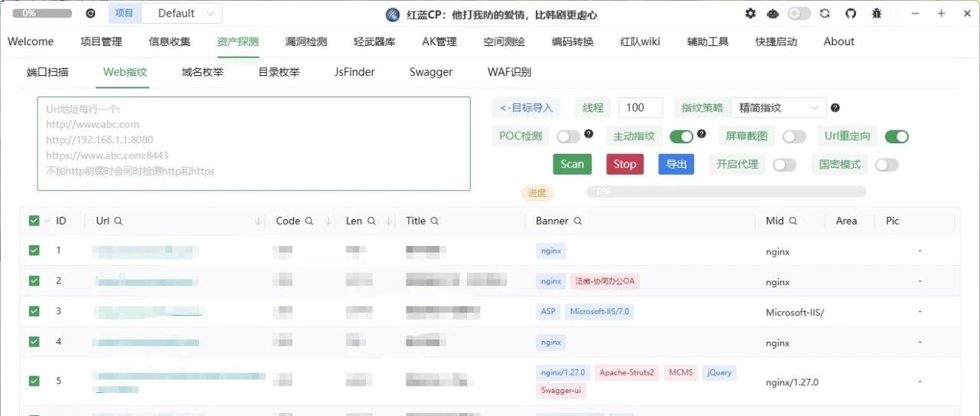Click the top-left 0% progress bar
The width and height of the screenshot is (980, 416).
[42, 13]
